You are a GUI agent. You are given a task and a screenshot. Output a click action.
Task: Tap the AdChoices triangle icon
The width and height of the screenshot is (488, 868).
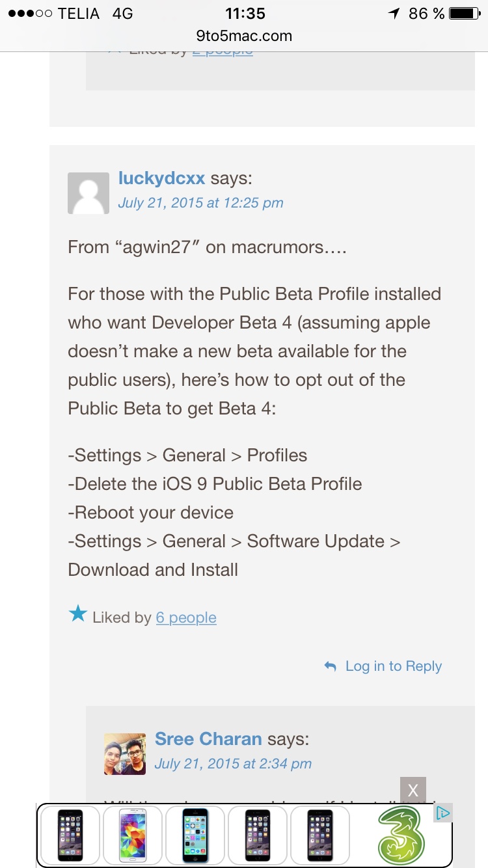click(x=443, y=813)
